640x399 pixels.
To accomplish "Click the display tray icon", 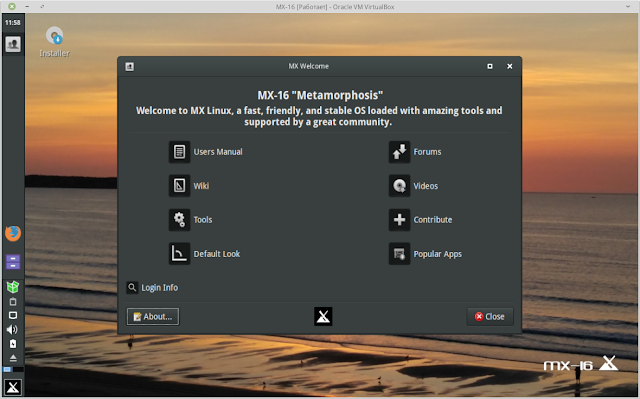I will 13,315.
